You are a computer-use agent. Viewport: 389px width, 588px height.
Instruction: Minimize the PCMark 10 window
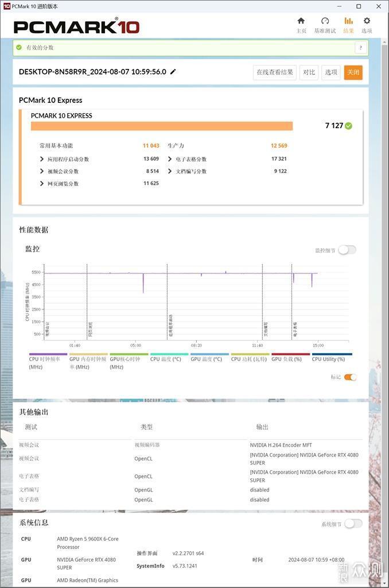[339, 6]
